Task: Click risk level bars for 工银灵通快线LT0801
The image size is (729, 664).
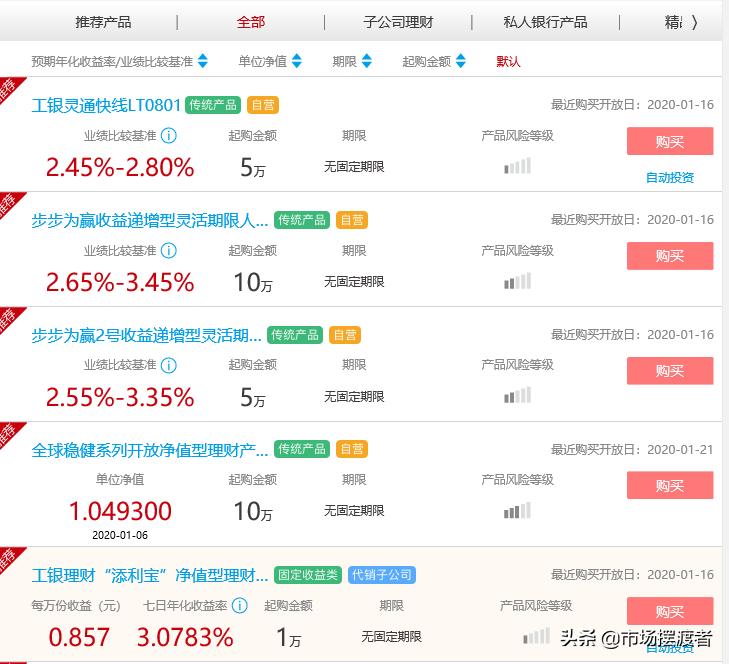Action: [x=517, y=166]
